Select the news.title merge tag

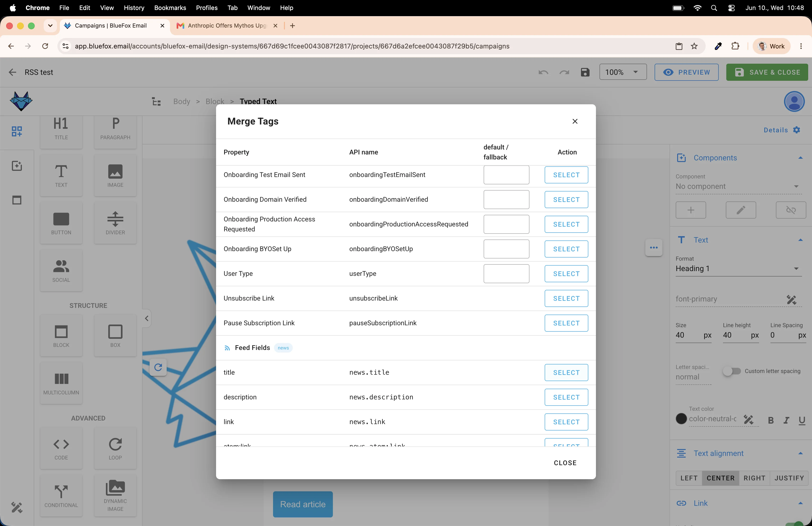[566, 372]
